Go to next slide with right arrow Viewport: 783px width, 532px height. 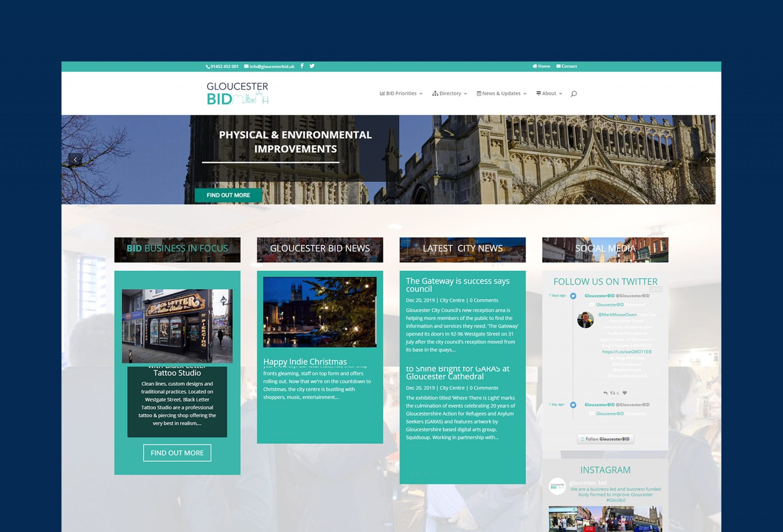pos(707,159)
